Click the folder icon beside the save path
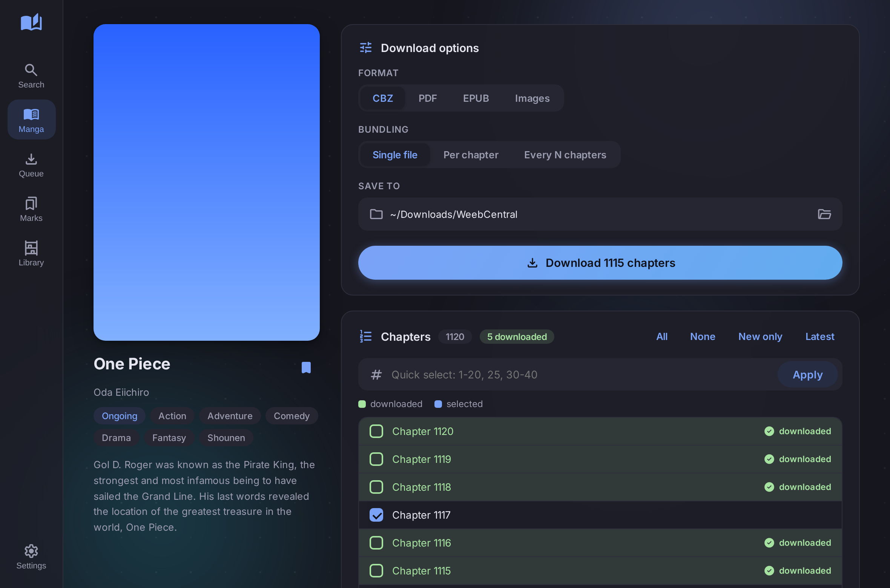This screenshot has width=890, height=588. click(x=376, y=214)
